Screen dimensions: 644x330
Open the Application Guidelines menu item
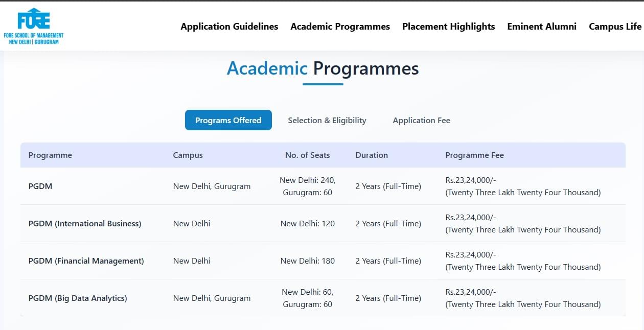click(x=229, y=26)
